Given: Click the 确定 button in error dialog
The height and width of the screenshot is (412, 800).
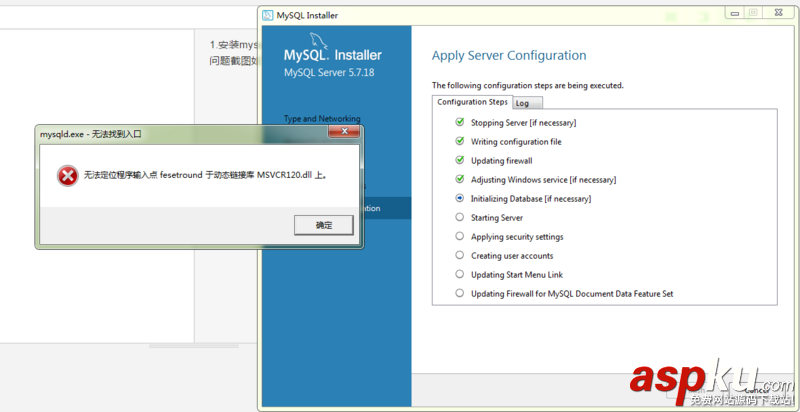Looking at the screenshot, I should (323, 225).
